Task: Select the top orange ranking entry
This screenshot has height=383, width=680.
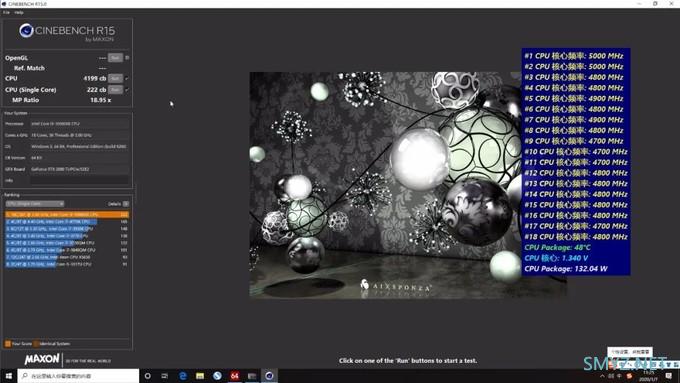Action: point(67,215)
